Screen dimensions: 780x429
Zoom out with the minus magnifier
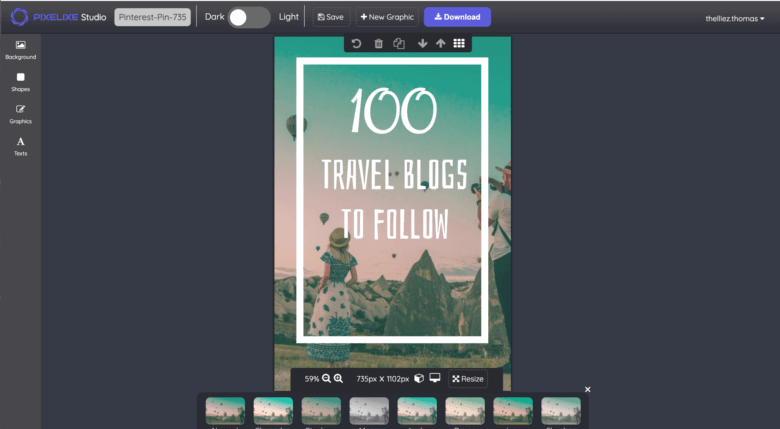[x=326, y=379]
